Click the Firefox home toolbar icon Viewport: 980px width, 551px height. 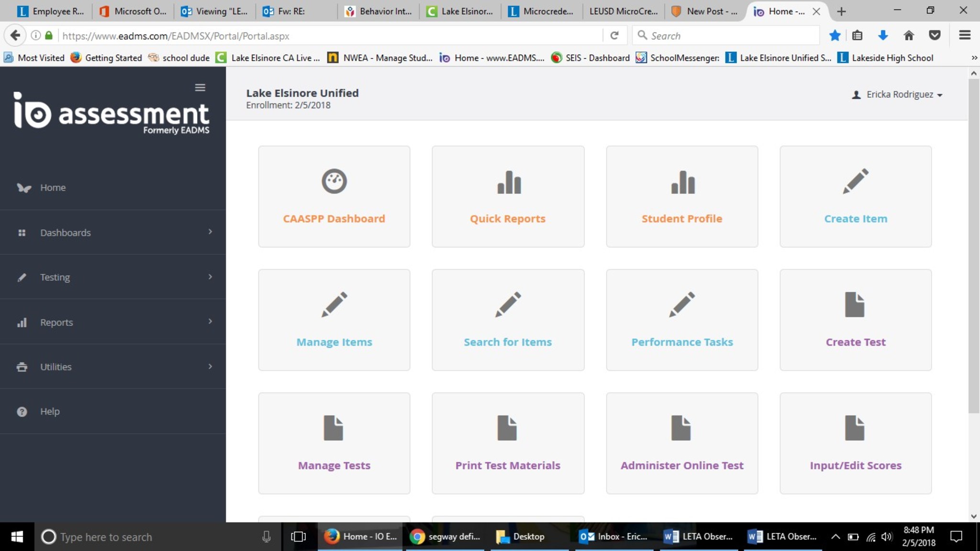click(908, 35)
